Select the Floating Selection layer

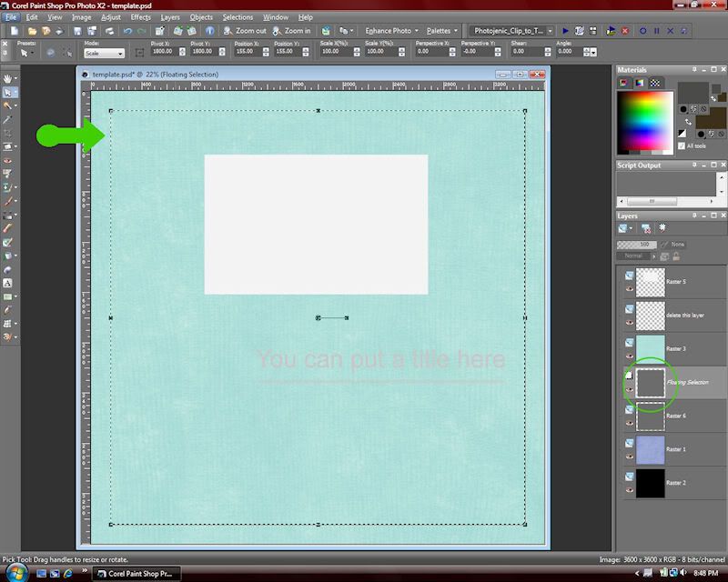point(672,383)
